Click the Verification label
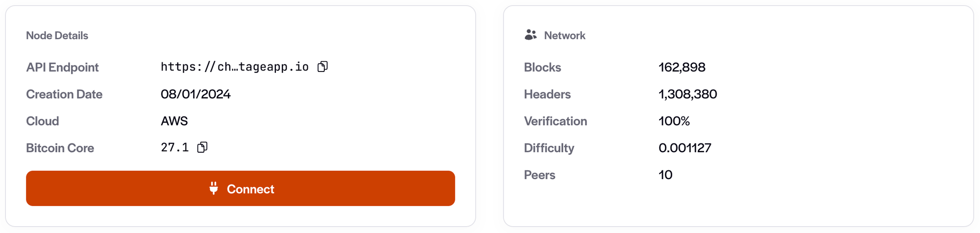Viewport: 980px width, 233px height. 555,121
